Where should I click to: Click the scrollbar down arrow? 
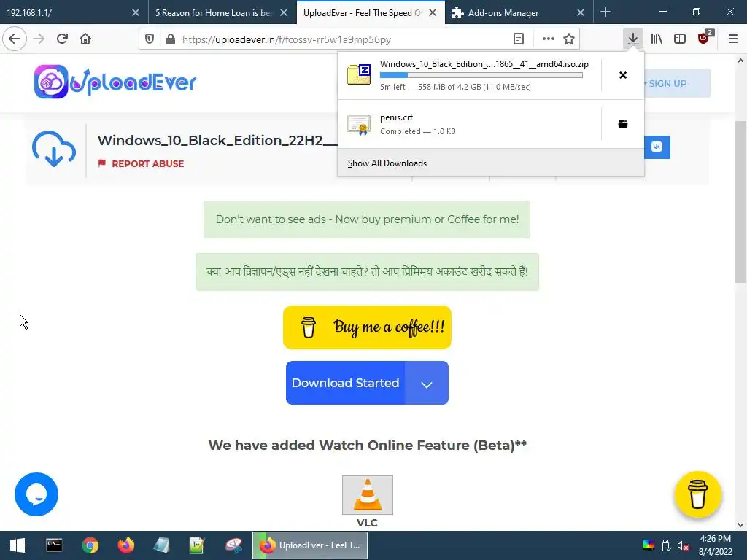click(740, 524)
